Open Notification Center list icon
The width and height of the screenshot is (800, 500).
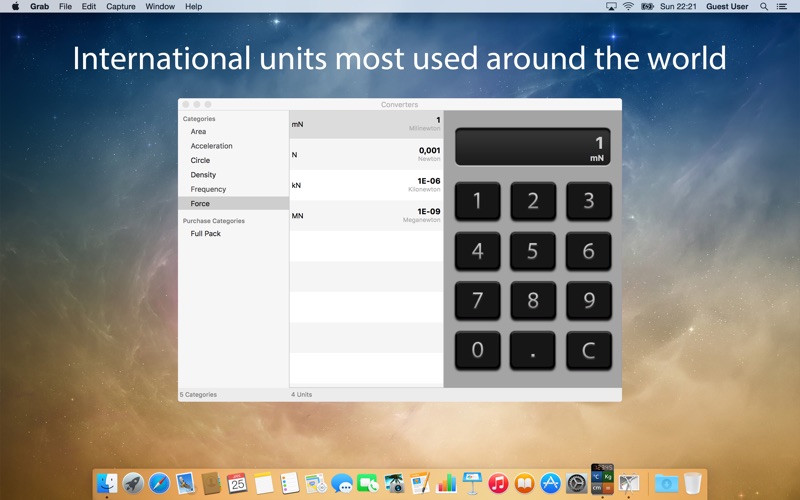click(x=782, y=6)
